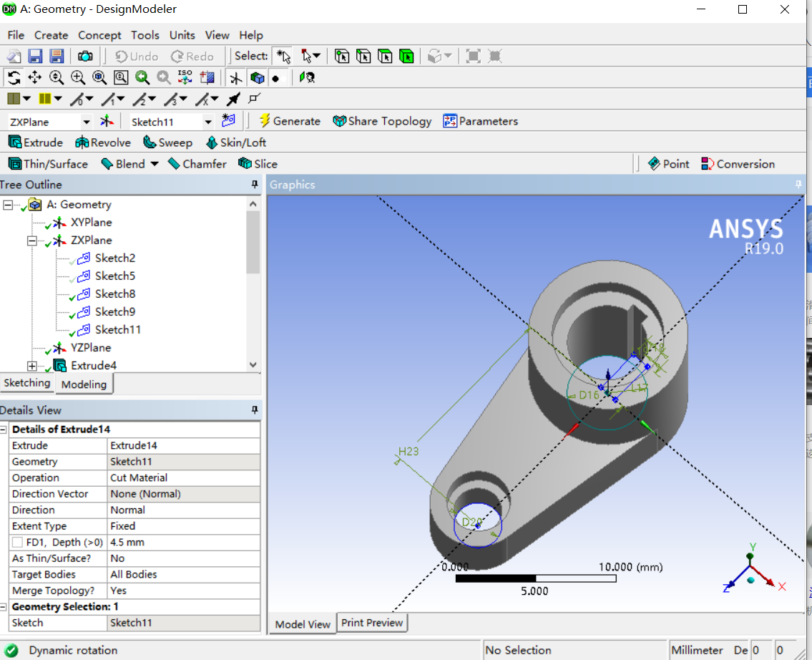This screenshot has height=660, width=812.
Task: Pin the Graphics panel
Action: coord(798,184)
